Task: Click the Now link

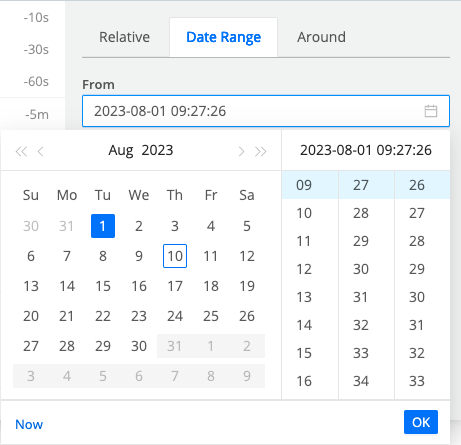Action: click(x=29, y=424)
